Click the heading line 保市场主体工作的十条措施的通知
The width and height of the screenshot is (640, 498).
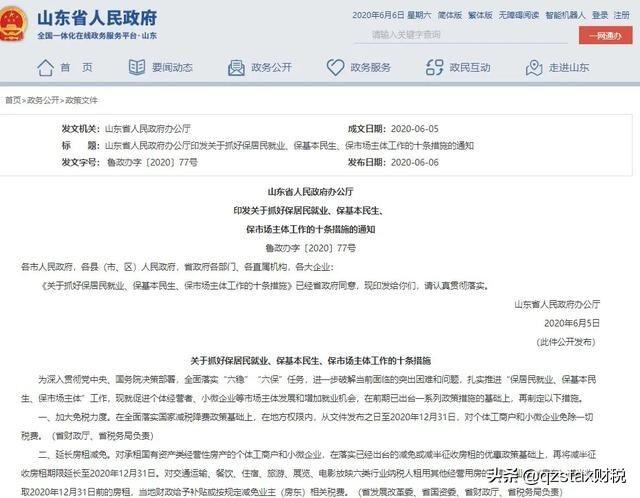pyautogui.click(x=310, y=229)
